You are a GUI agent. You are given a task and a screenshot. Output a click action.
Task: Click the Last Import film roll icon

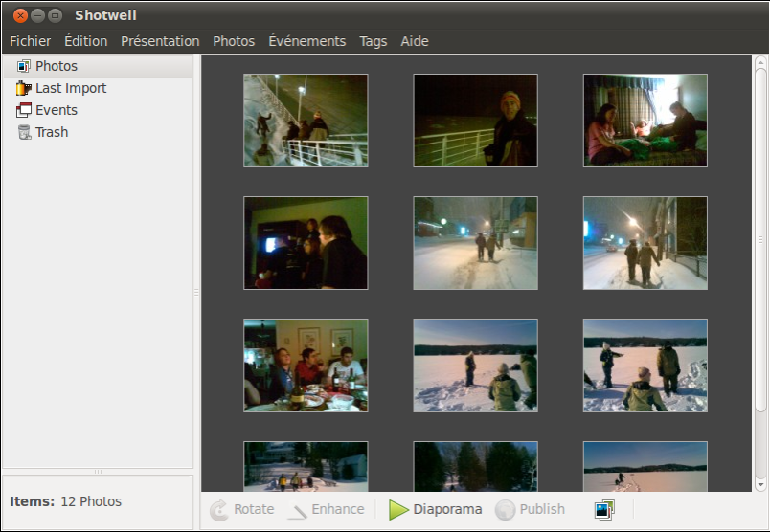[24, 88]
